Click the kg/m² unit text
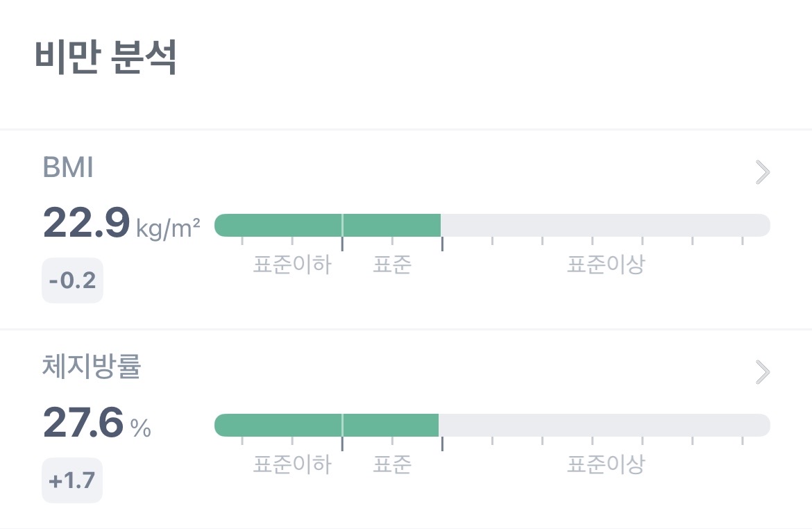Viewport: 812px width, 529px height. pyautogui.click(x=169, y=227)
